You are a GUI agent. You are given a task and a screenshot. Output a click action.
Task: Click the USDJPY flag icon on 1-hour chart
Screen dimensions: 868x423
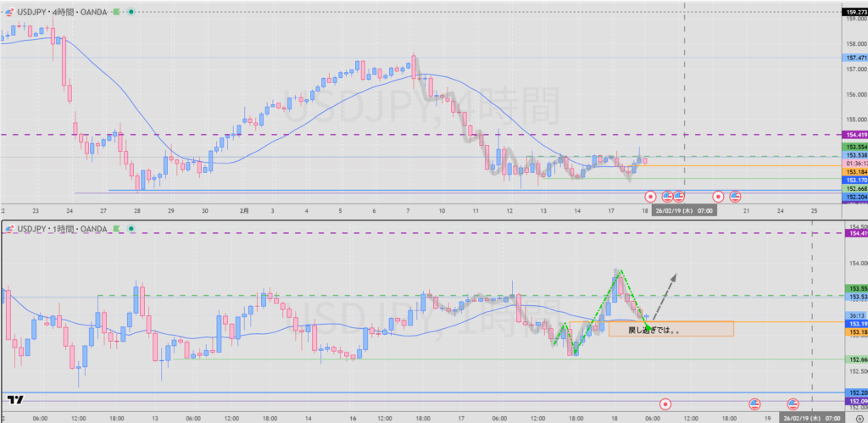[x=8, y=227]
